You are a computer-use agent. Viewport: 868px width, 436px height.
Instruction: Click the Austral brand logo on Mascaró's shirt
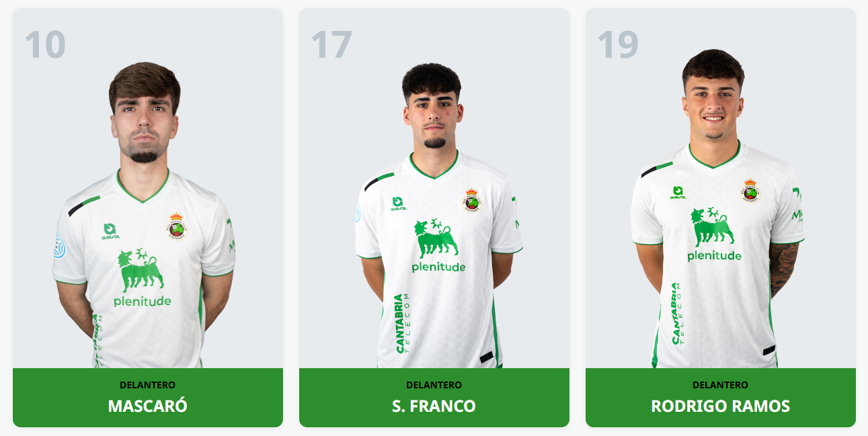111,231
